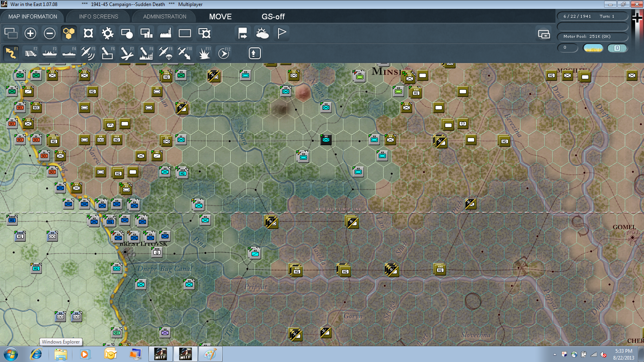Open the INFO SCREENS tab

point(99,16)
